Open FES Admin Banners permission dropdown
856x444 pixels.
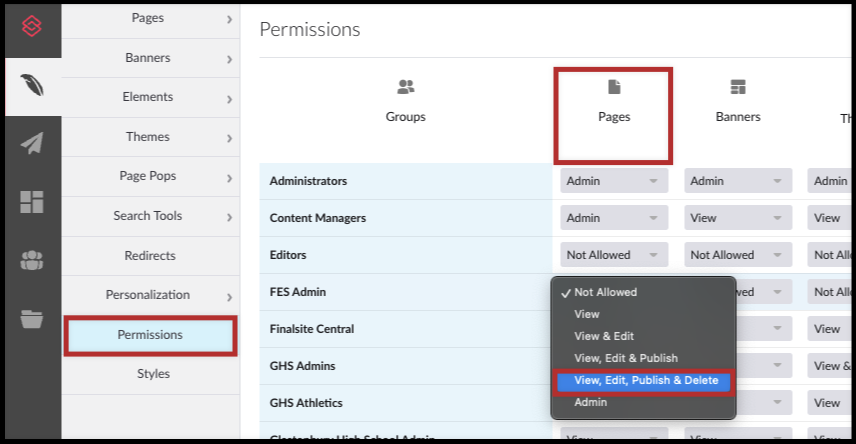(x=764, y=292)
